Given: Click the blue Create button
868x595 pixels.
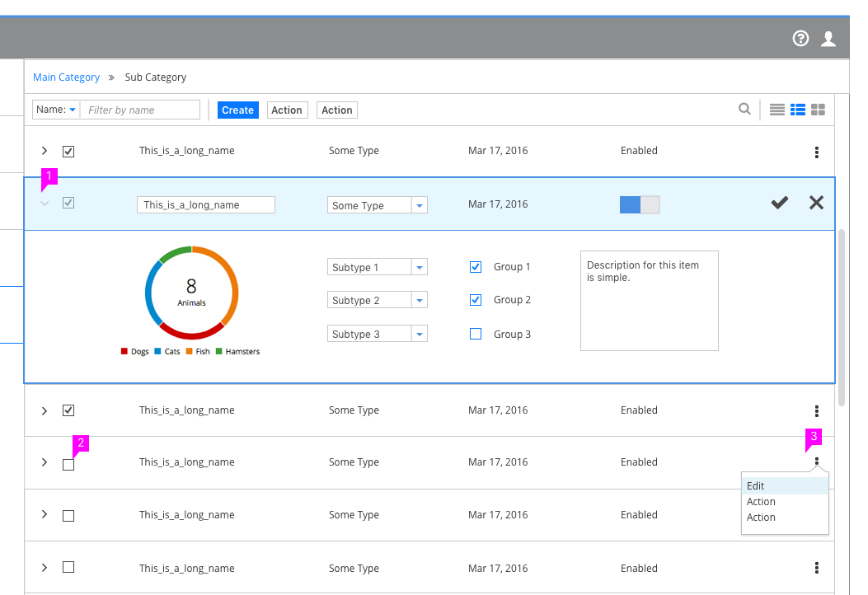Looking at the screenshot, I should point(238,110).
